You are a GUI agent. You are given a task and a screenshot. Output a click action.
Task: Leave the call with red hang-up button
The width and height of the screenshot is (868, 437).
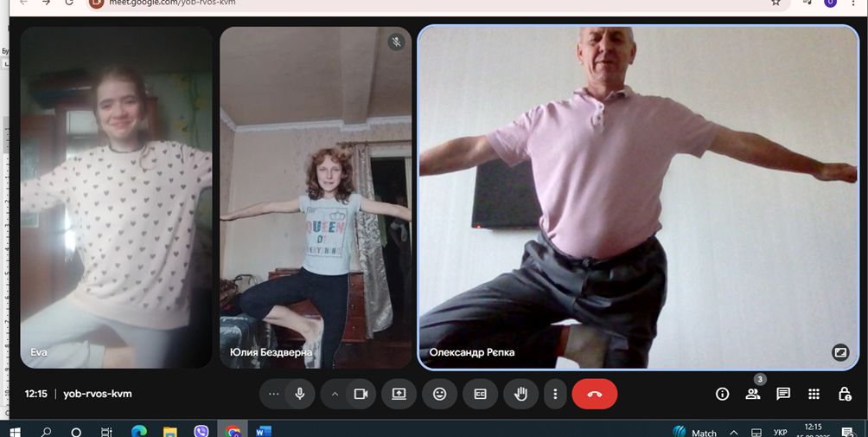[595, 394]
